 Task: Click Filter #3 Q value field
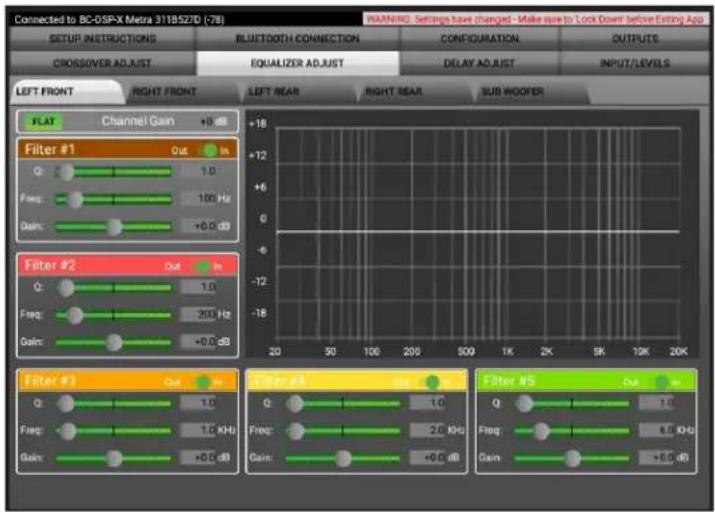click(199, 403)
